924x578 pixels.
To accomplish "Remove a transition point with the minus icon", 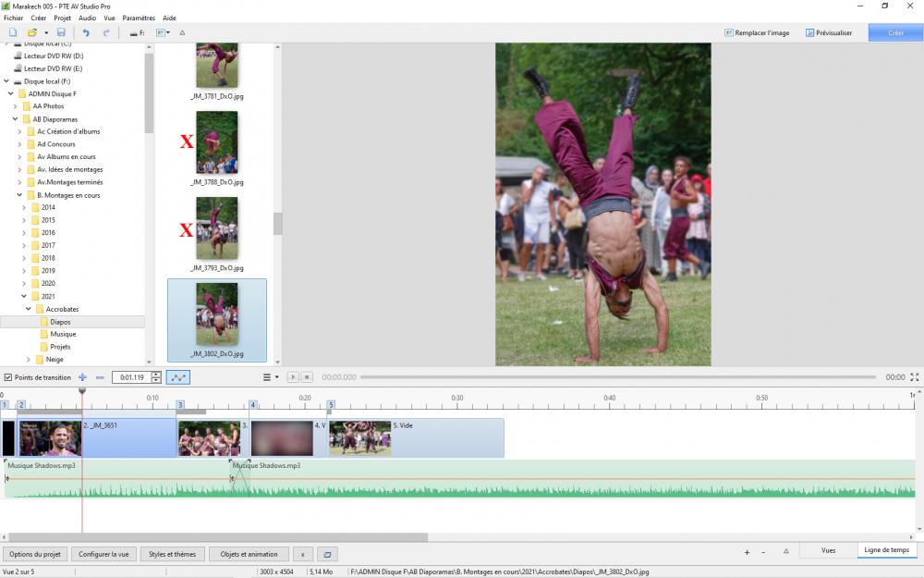I will pos(100,377).
